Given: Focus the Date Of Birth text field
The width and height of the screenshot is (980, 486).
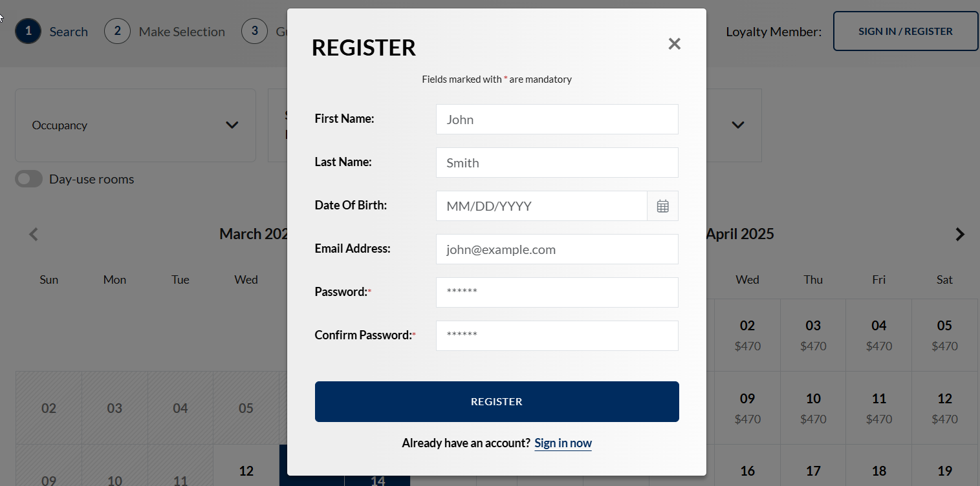Looking at the screenshot, I should pos(541,206).
